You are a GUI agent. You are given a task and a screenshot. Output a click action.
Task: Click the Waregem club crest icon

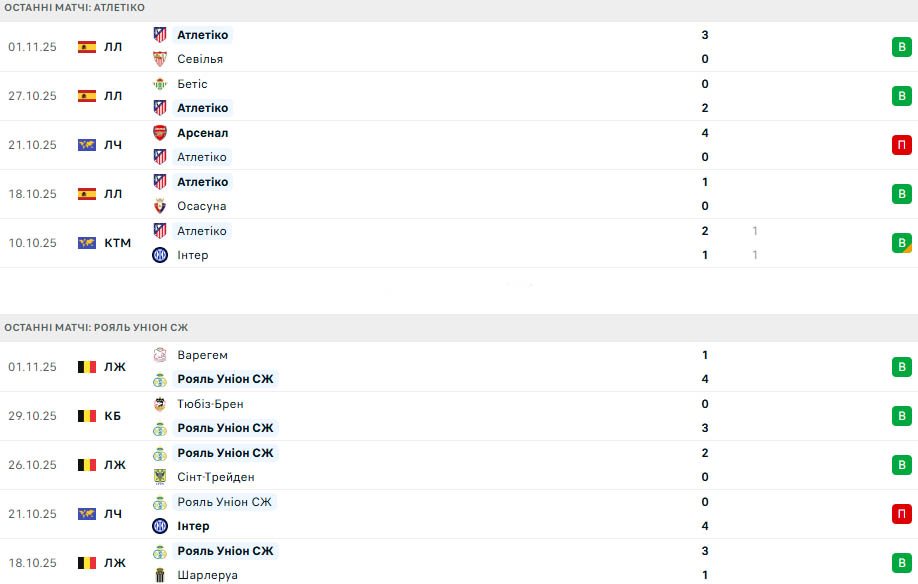pos(160,355)
